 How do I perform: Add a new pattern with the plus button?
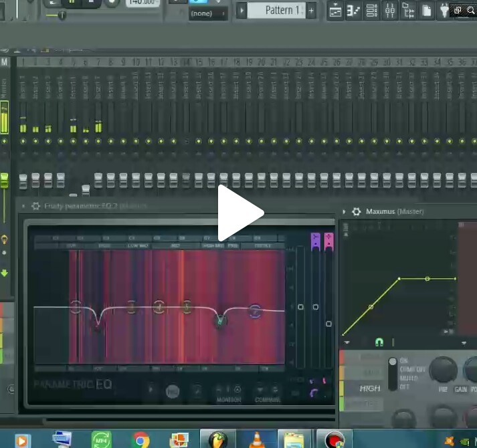point(311,11)
